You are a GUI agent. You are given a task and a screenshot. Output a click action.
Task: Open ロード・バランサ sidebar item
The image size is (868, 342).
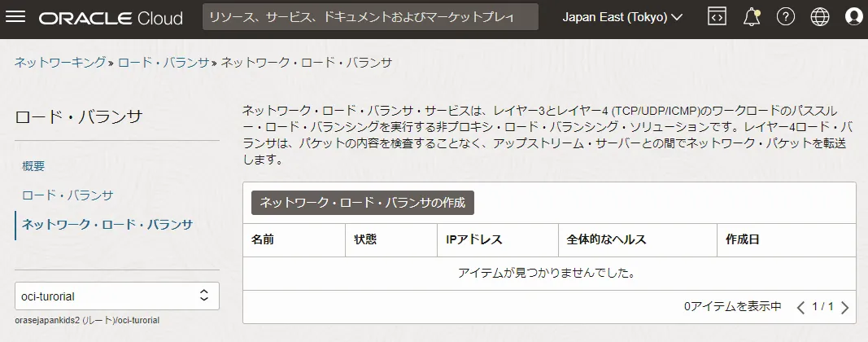68,195
